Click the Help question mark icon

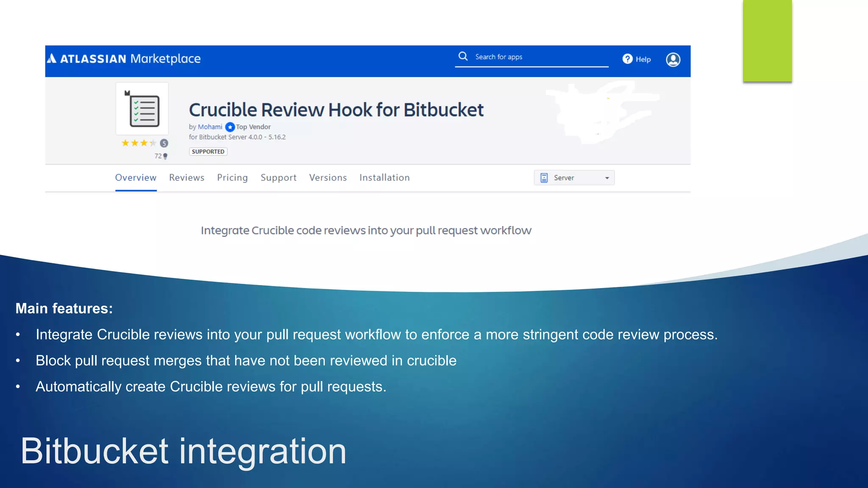point(627,59)
